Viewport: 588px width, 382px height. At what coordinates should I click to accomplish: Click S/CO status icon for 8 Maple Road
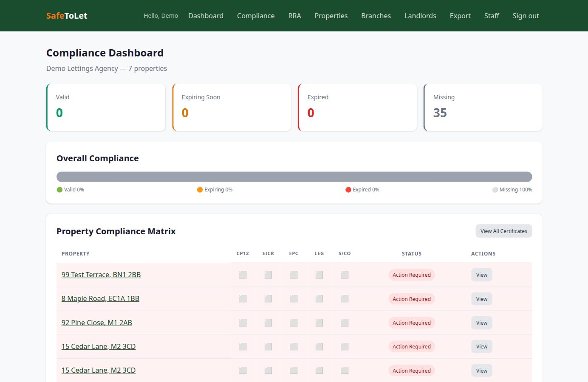[345, 299]
